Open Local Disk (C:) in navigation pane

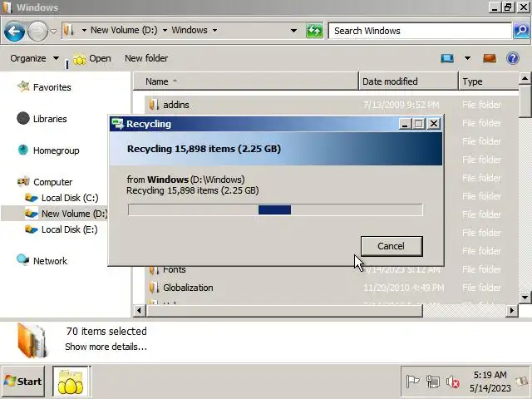(x=70, y=198)
